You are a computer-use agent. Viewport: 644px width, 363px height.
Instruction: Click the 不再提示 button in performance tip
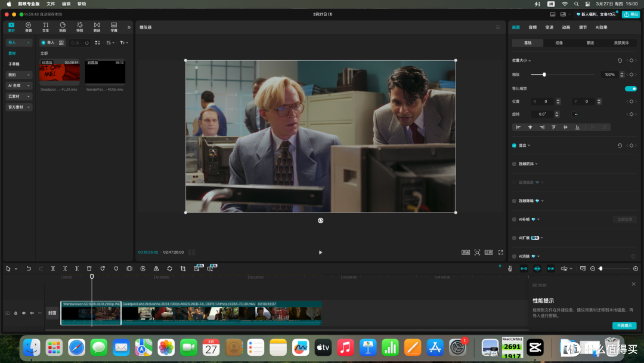(x=624, y=325)
